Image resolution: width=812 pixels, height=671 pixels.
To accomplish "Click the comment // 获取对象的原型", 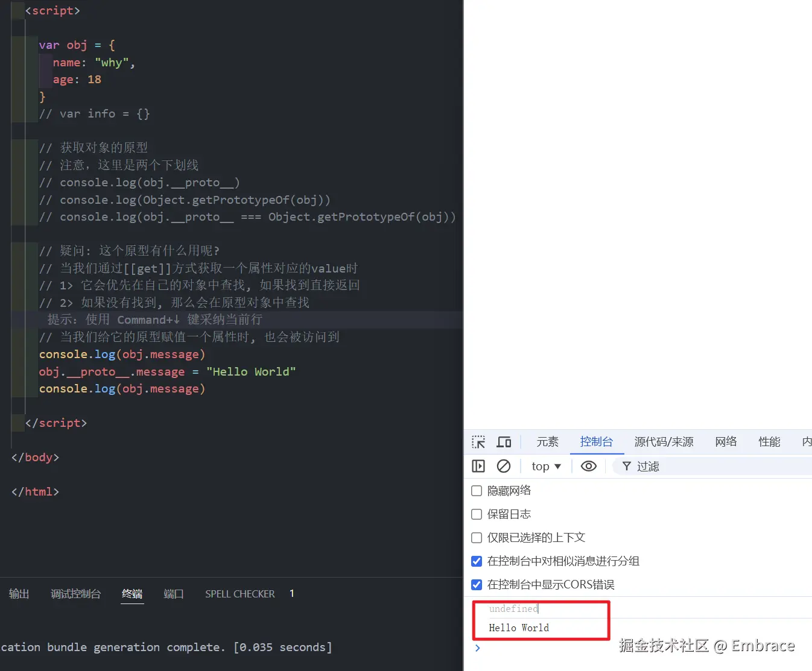I will coord(94,148).
